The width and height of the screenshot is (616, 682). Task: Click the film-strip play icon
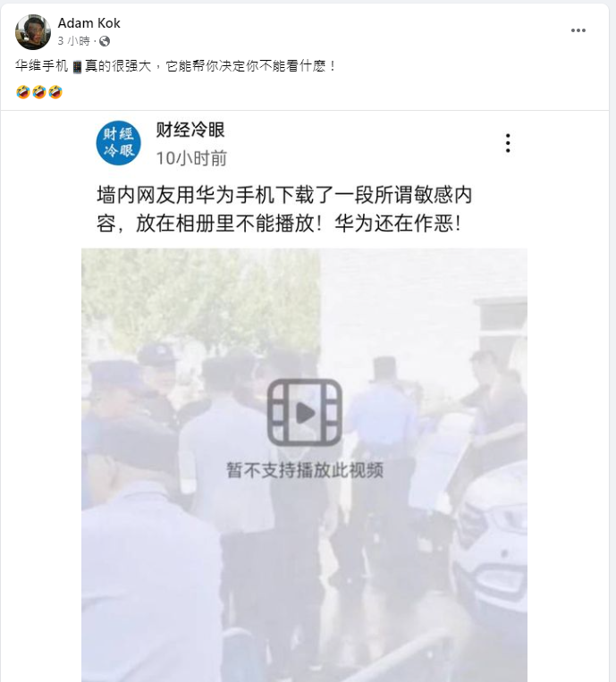305,412
